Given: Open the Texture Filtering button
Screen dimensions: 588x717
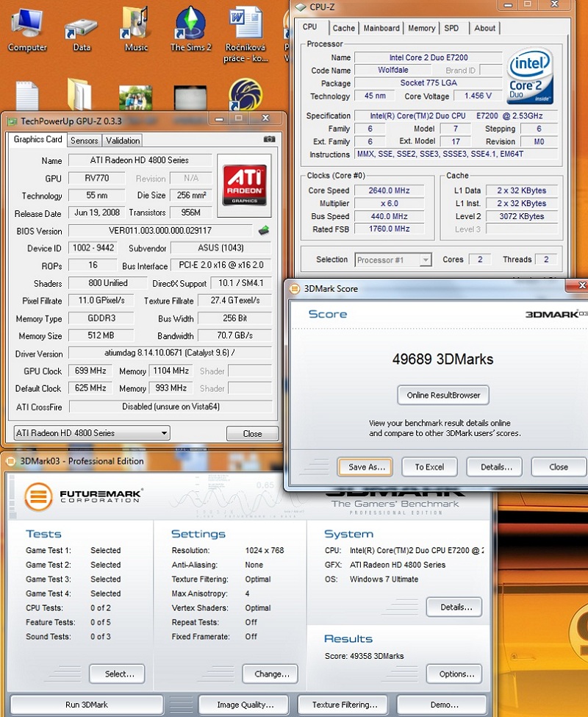Looking at the screenshot, I should pos(343,704).
